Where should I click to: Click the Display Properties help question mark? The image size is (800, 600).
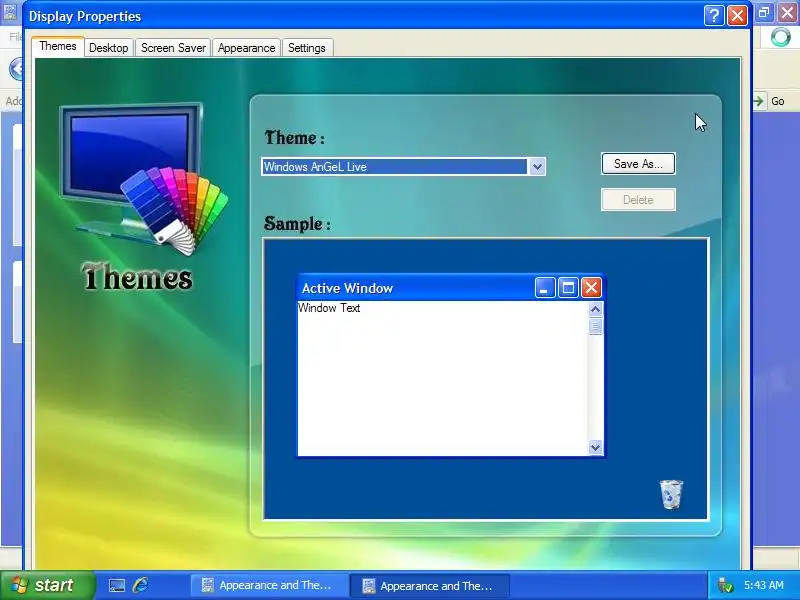coord(714,16)
